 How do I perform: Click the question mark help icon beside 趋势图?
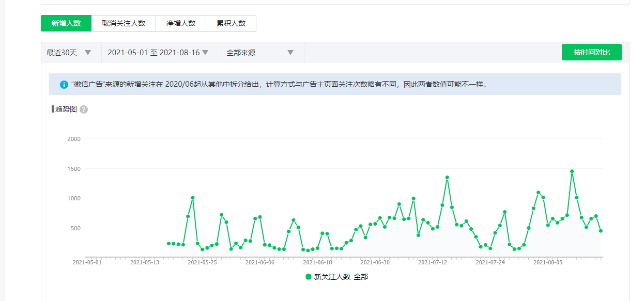(84, 109)
